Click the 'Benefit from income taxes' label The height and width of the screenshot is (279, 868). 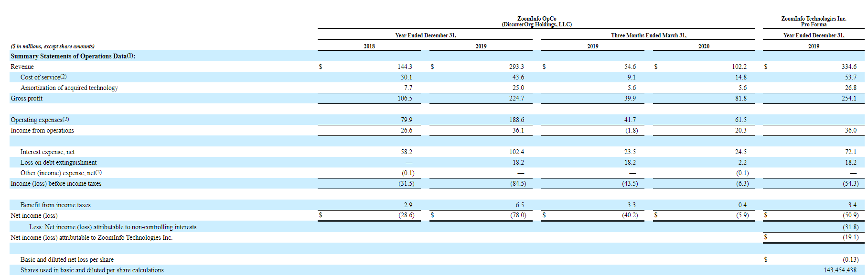(55, 205)
